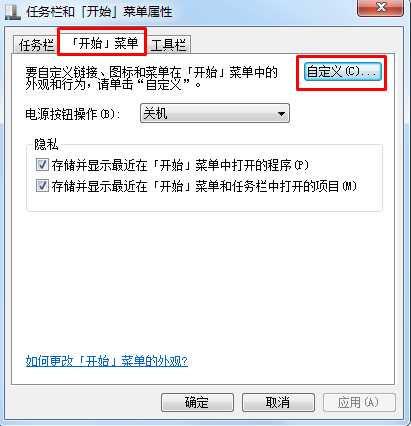Click the title bar text 任务栏和「开始」菜单属性

click(x=99, y=12)
